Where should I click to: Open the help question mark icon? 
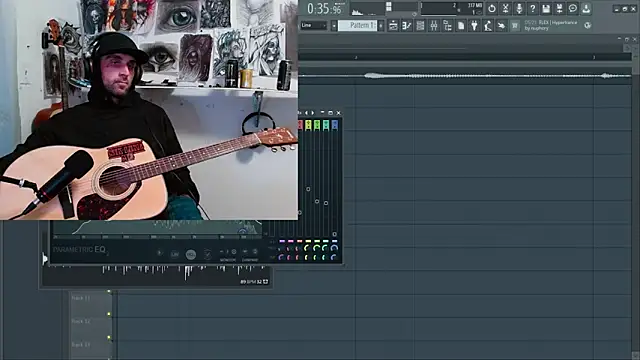click(532, 8)
